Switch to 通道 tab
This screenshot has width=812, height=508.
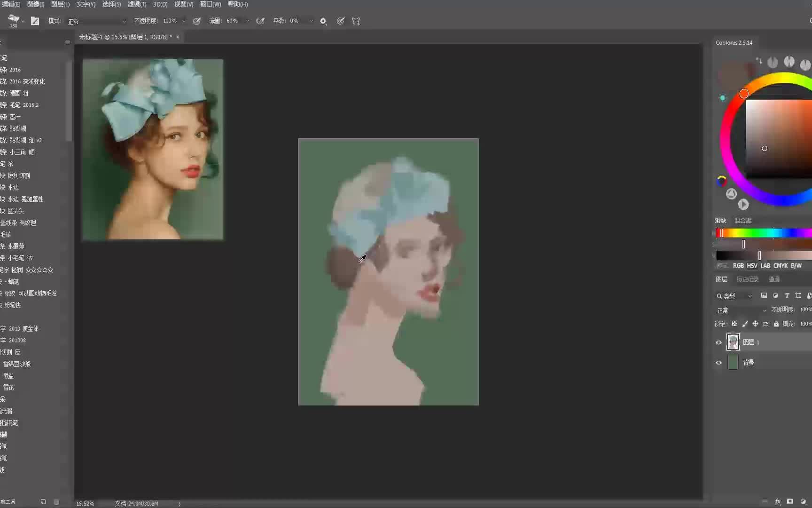(x=774, y=279)
